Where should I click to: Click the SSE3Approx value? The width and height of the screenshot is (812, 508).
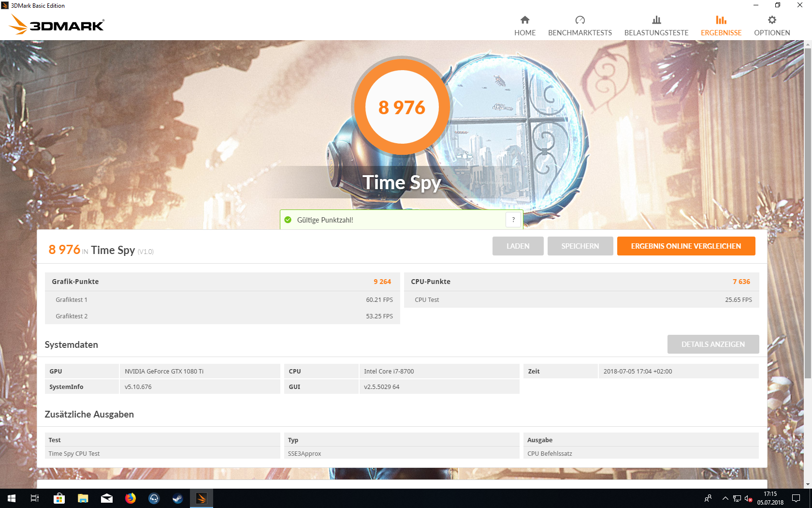(x=304, y=453)
